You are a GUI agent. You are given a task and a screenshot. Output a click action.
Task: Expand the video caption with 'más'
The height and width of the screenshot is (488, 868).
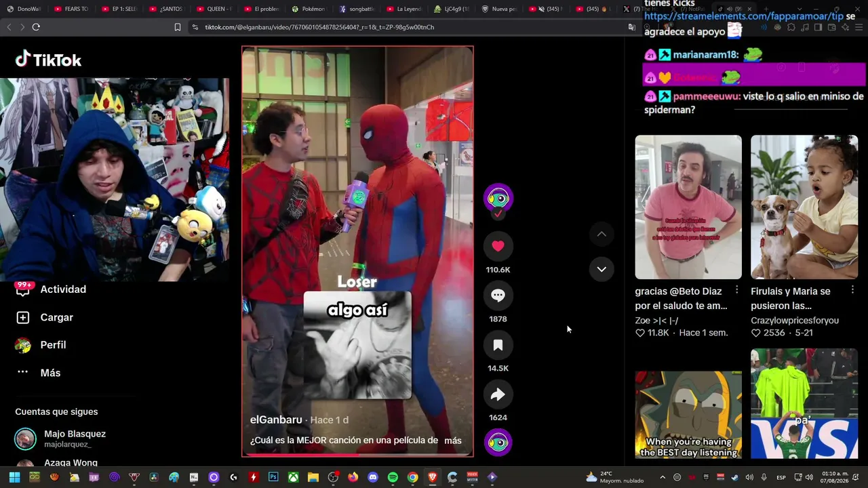coord(453,441)
